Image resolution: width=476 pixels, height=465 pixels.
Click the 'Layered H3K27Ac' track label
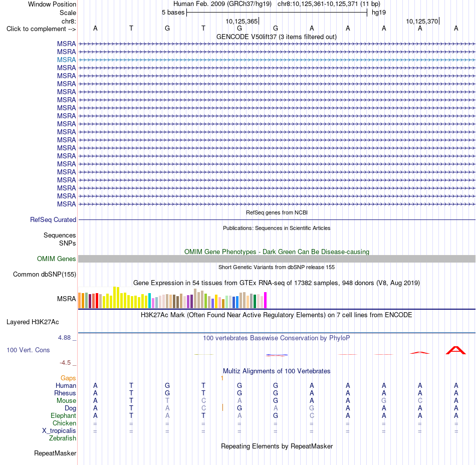(33, 322)
